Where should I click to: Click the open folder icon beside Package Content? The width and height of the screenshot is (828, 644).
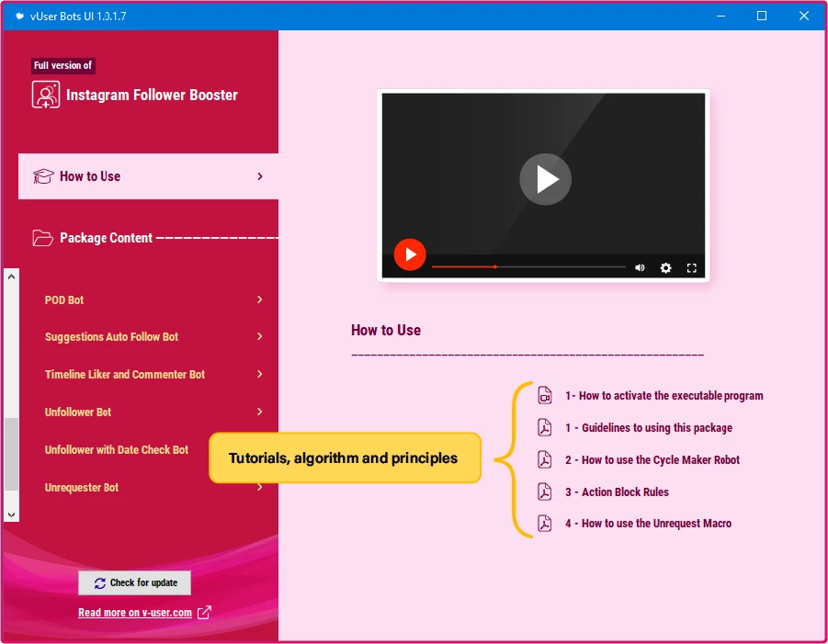(43, 238)
